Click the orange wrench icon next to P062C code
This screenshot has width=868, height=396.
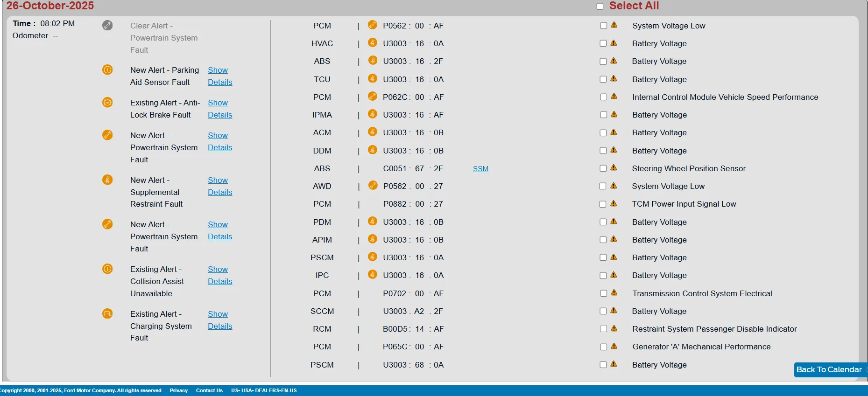(372, 96)
